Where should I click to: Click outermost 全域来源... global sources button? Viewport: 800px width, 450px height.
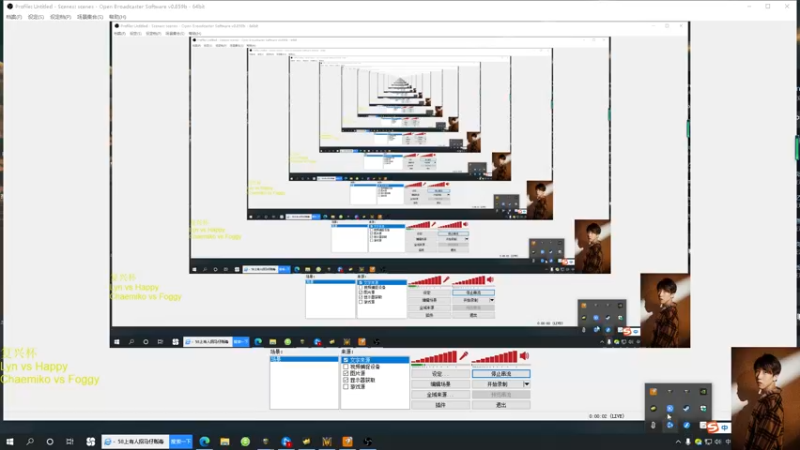(440, 394)
